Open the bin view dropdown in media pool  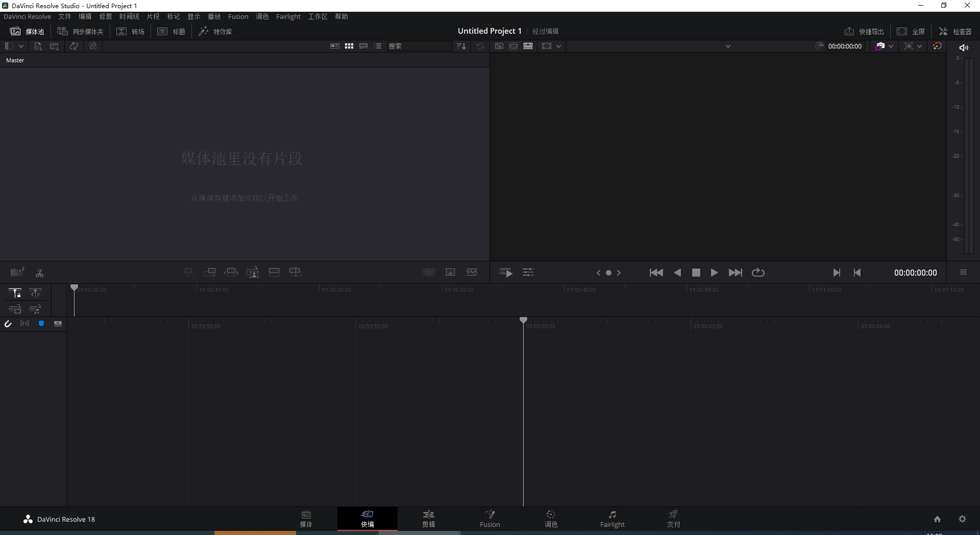coord(21,46)
